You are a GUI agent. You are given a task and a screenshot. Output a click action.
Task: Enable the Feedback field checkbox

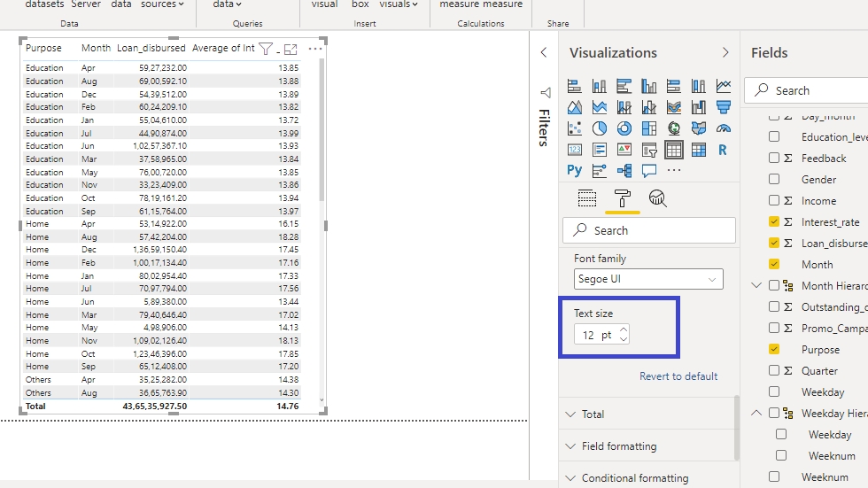pyautogui.click(x=774, y=159)
